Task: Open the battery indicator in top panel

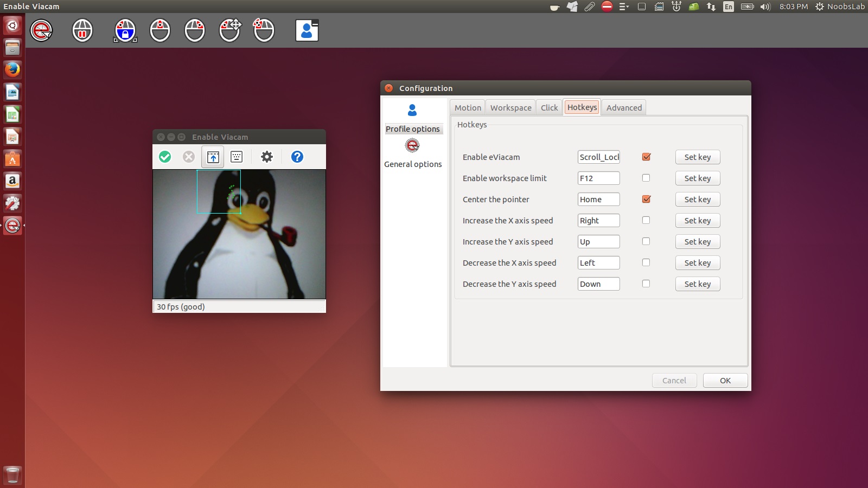Action: pyautogui.click(x=748, y=7)
